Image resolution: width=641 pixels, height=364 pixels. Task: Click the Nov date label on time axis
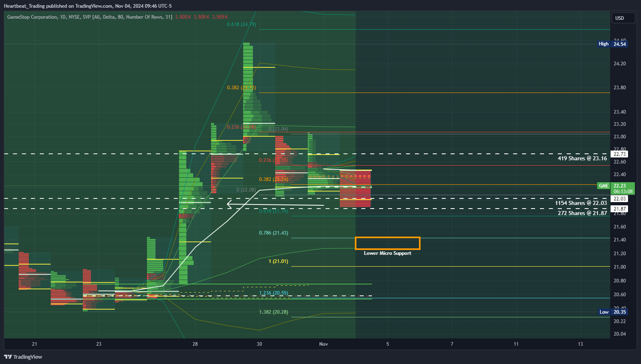click(324, 344)
